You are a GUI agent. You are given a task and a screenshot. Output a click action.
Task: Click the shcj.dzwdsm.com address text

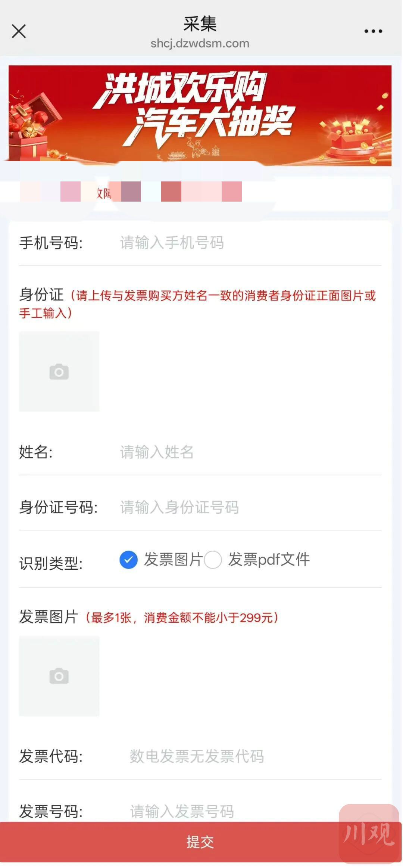[200, 44]
